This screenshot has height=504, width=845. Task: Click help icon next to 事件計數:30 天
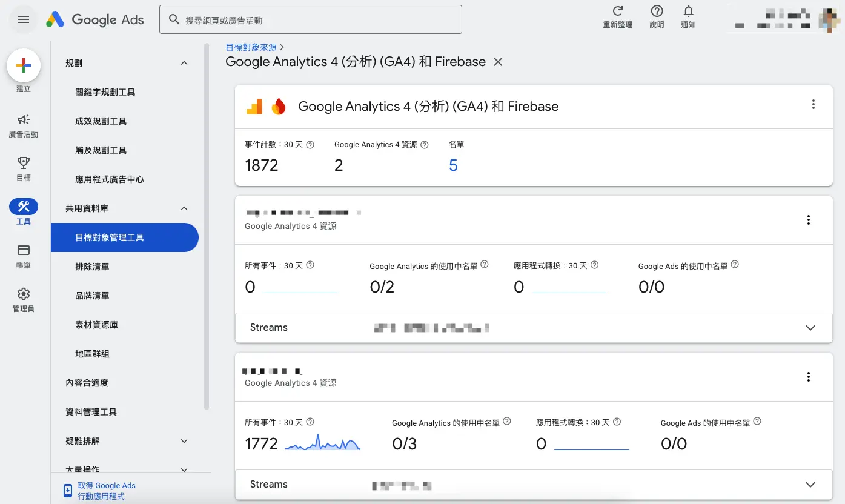[310, 145]
